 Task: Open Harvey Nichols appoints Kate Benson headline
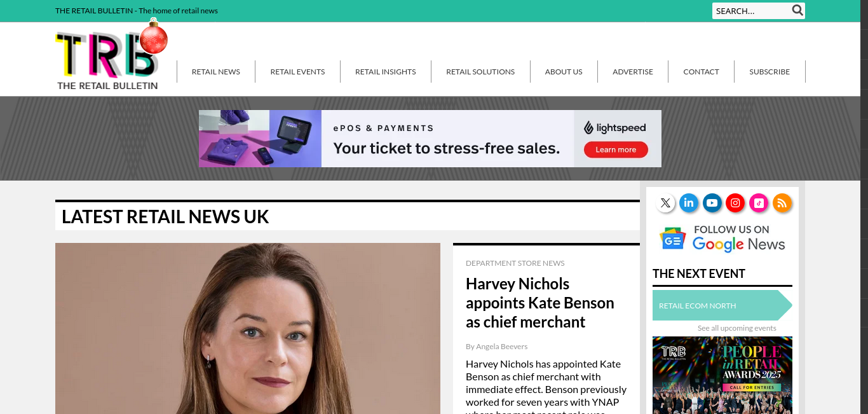point(540,303)
